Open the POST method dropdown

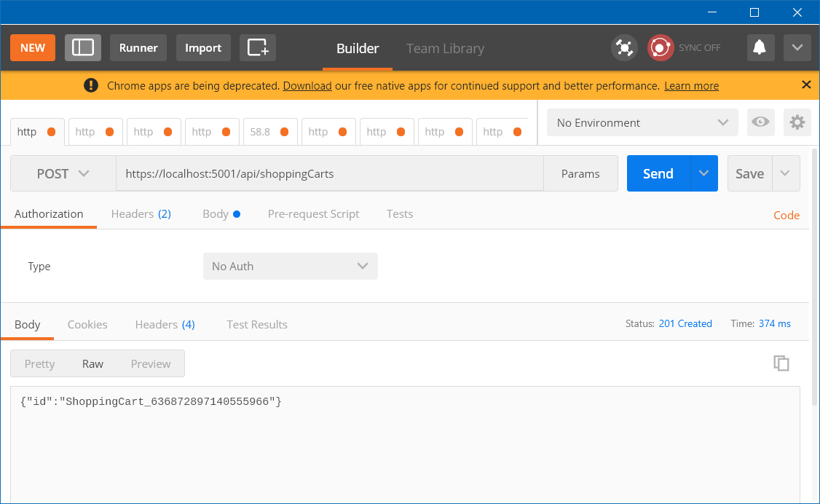pos(63,173)
